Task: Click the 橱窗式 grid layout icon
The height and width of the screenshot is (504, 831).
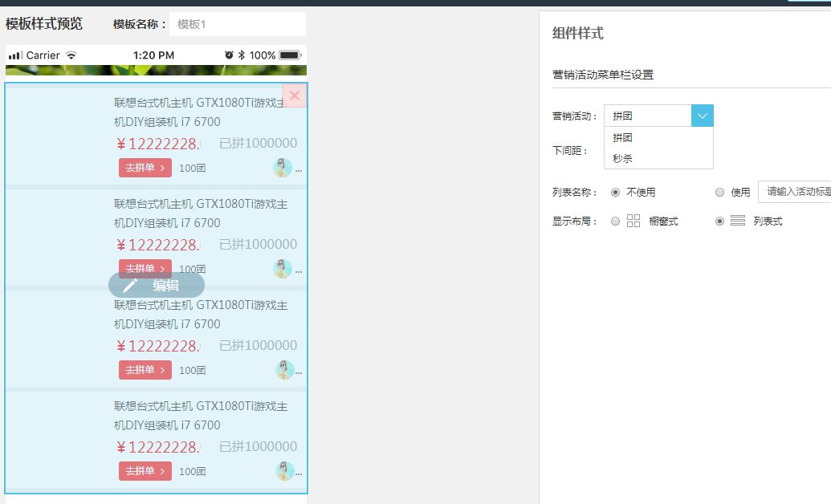Action: [x=633, y=221]
